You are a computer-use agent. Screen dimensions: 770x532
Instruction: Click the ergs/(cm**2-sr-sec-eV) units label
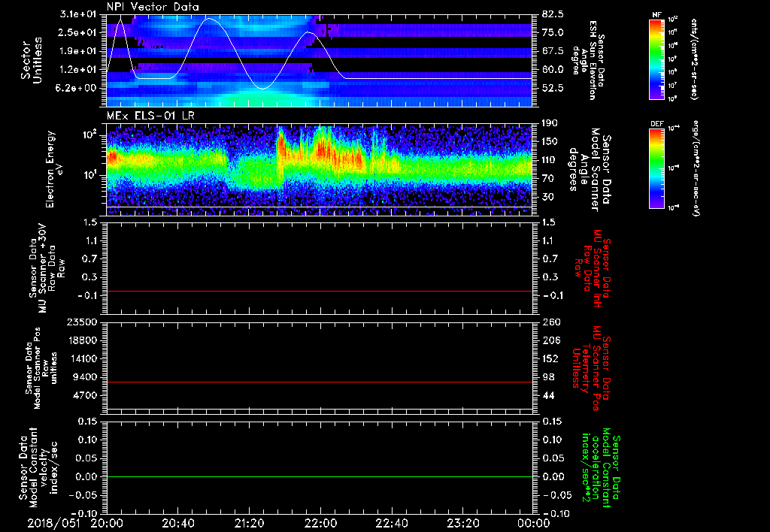point(697,168)
